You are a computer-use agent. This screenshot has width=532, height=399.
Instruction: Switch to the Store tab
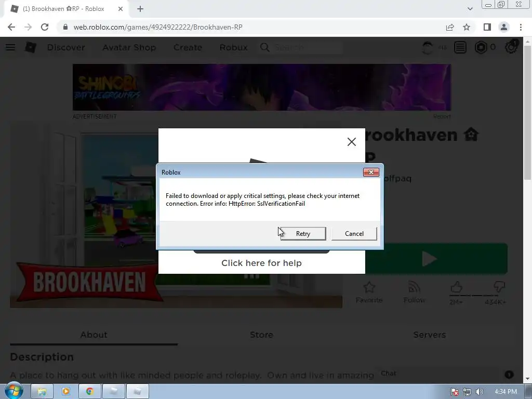[261, 335]
